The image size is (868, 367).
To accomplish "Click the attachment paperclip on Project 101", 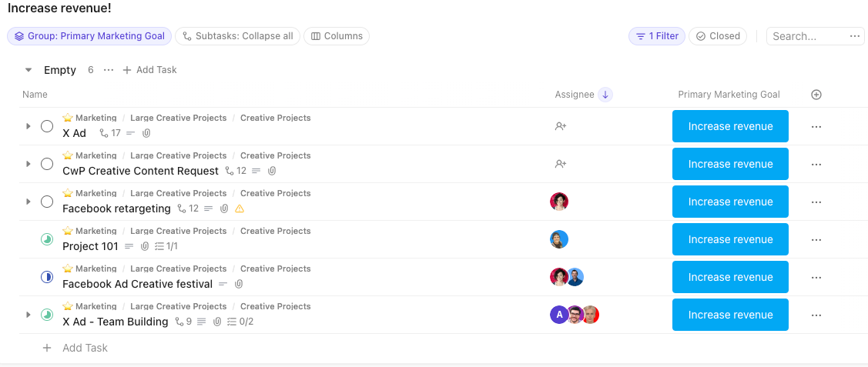I will (x=145, y=246).
